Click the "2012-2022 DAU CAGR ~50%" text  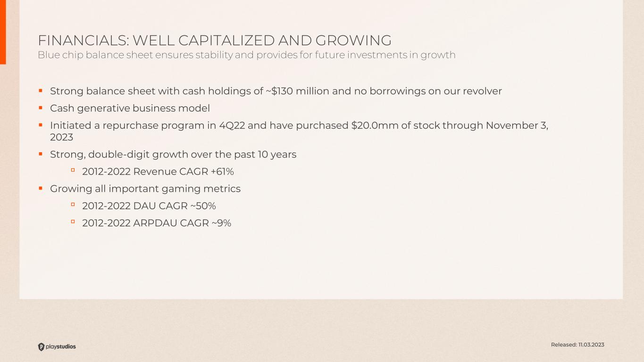pyautogui.click(x=149, y=206)
